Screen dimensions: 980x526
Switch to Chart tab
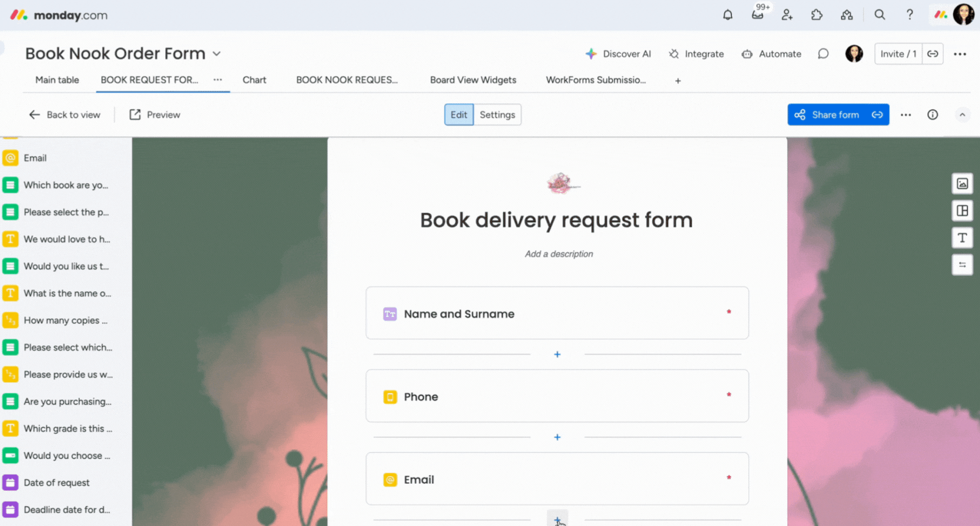point(254,80)
